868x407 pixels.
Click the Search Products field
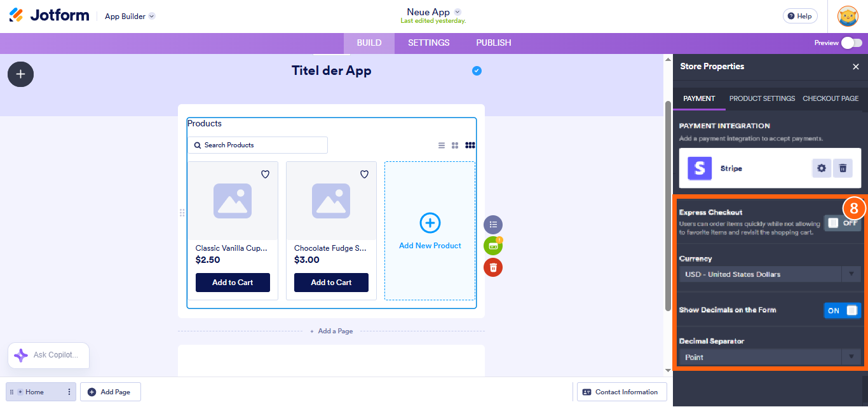coord(257,145)
